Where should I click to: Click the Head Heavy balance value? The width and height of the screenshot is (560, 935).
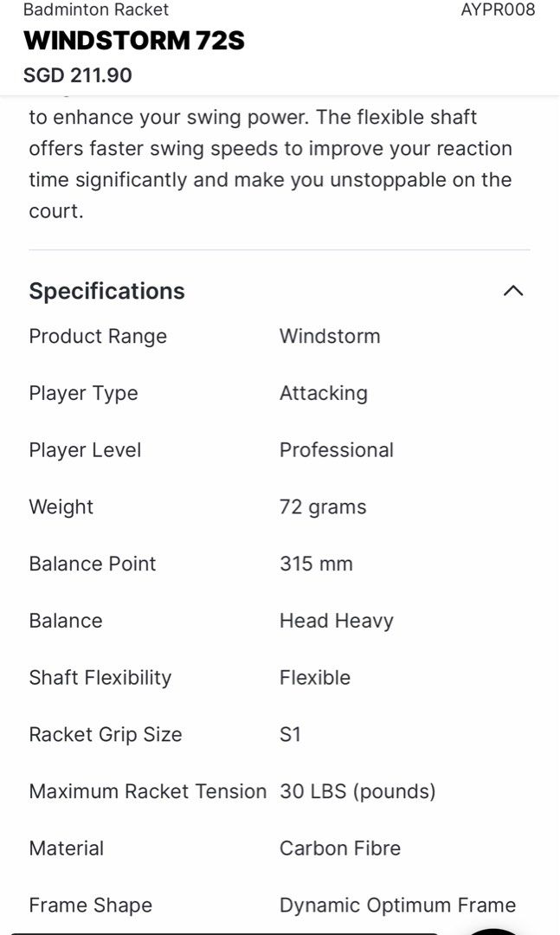(x=336, y=620)
